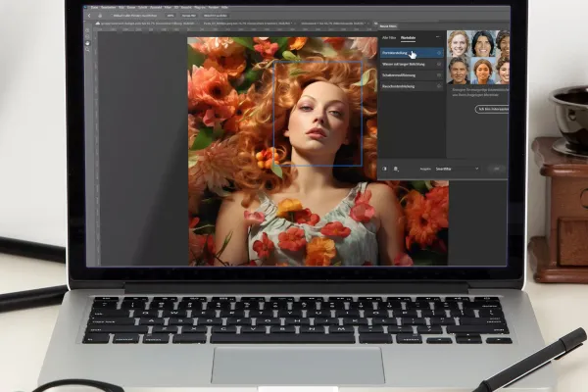This screenshot has width=588, height=392.
Task: Click the woman's face on the canvas
Action: 318,119
